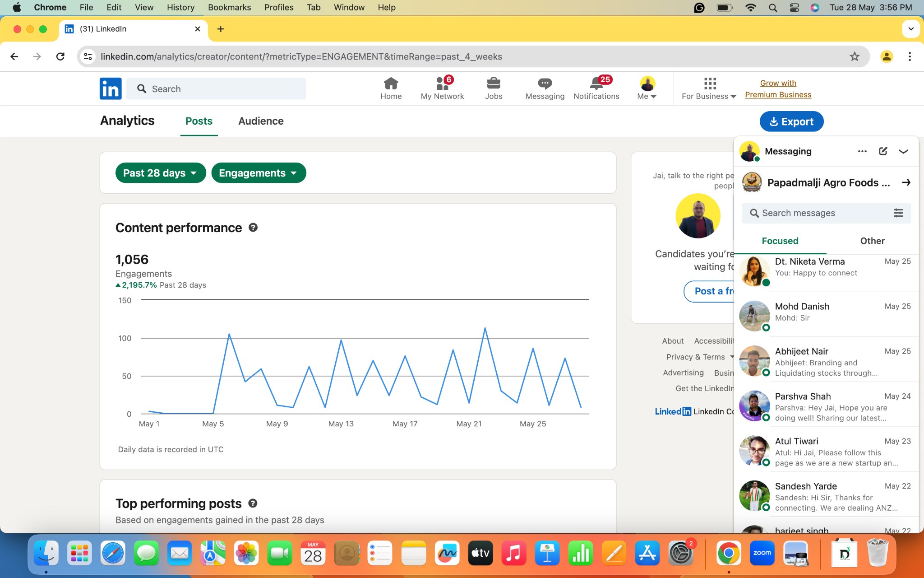The image size is (924, 578).
Task: Open messaging options three-dots menu
Action: pyautogui.click(x=862, y=151)
